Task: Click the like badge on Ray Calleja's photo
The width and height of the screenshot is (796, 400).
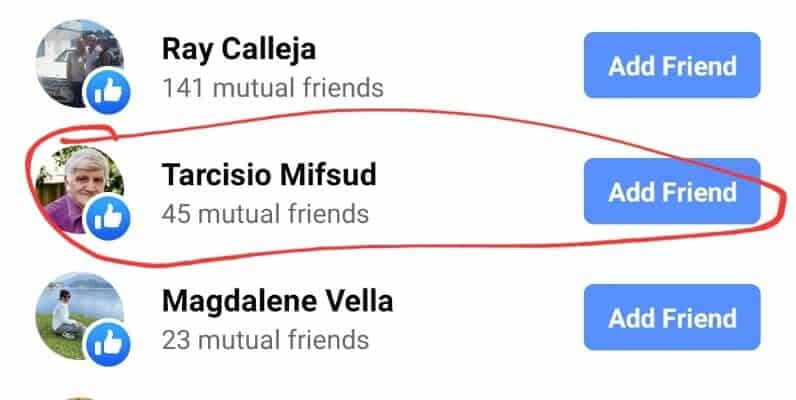Action: coord(107,92)
